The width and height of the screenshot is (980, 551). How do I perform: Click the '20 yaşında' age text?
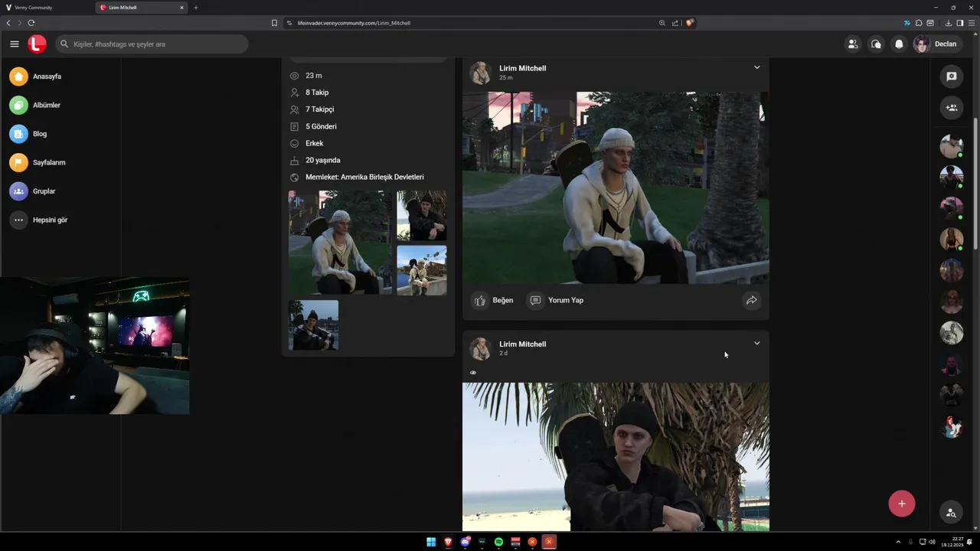tap(322, 160)
